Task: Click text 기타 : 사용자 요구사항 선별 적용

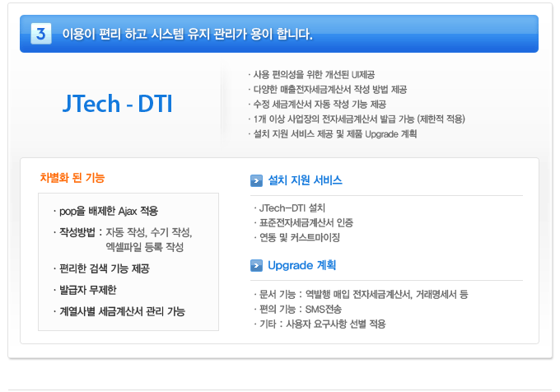Action: click(323, 324)
